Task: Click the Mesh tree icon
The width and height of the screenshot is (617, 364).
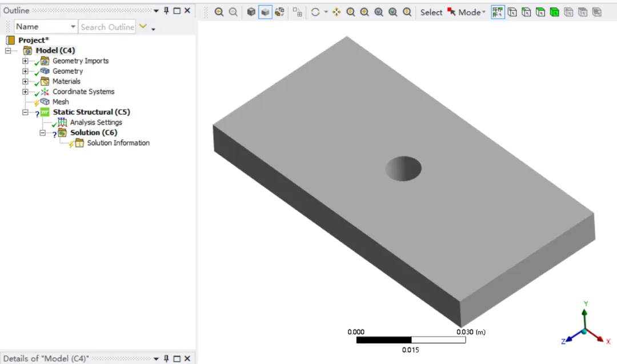Action: [x=45, y=102]
